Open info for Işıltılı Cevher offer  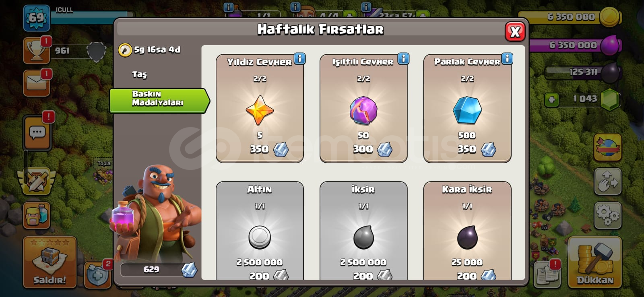(403, 59)
